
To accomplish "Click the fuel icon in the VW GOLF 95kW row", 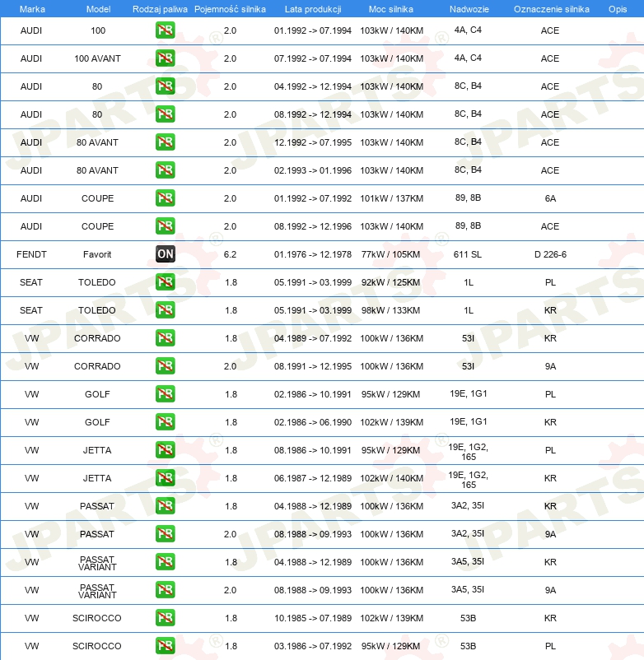I will click(x=165, y=394).
